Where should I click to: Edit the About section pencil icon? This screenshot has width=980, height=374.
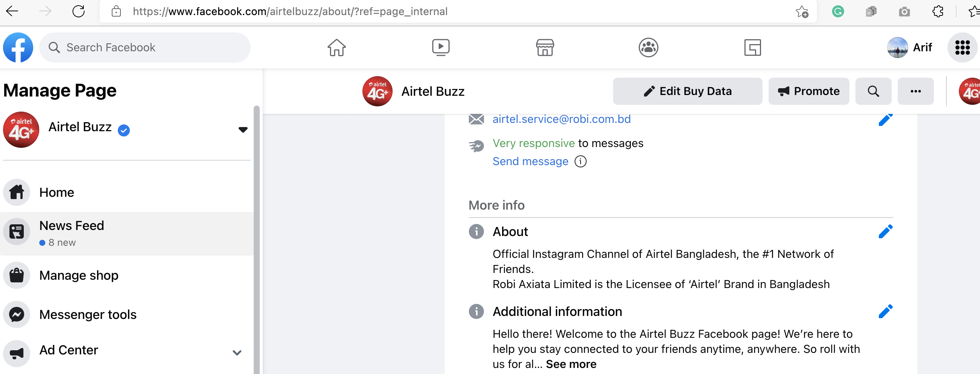[x=885, y=231]
